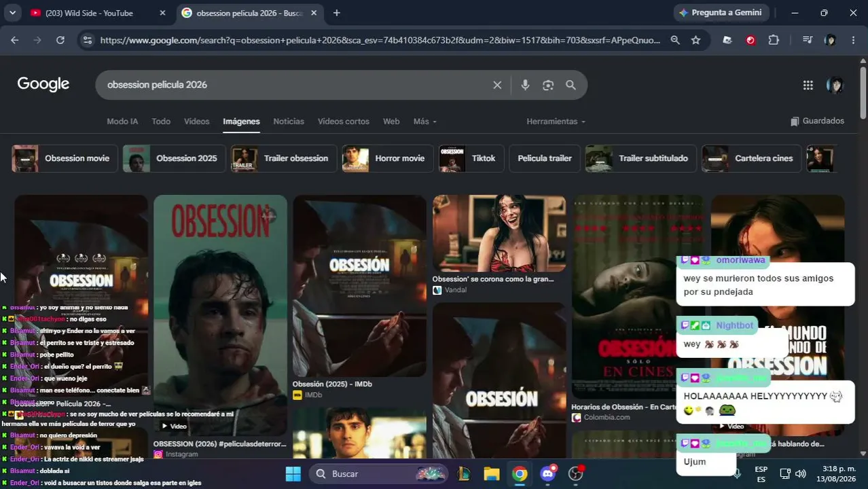Open the Extensions puzzle-piece menu
The height and width of the screenshot is (489, 868).
click(774, 40)
